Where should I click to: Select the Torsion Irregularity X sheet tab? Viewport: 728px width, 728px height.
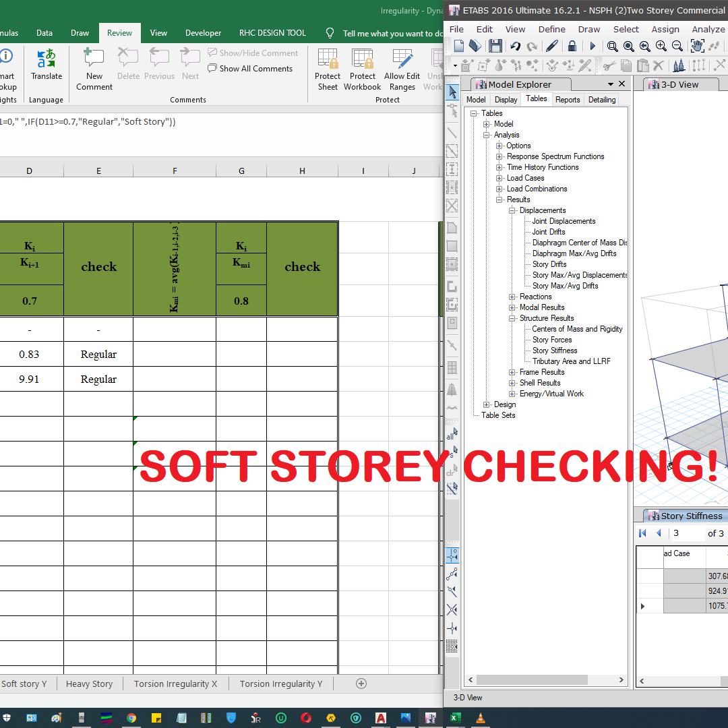[175, 684]
